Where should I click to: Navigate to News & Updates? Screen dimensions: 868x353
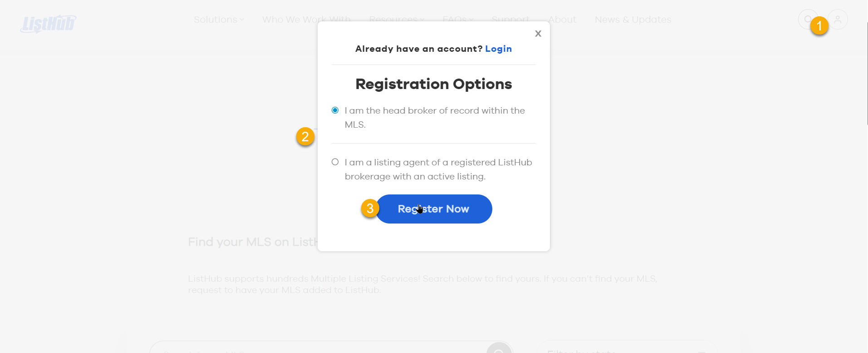(x=633, y=20)
